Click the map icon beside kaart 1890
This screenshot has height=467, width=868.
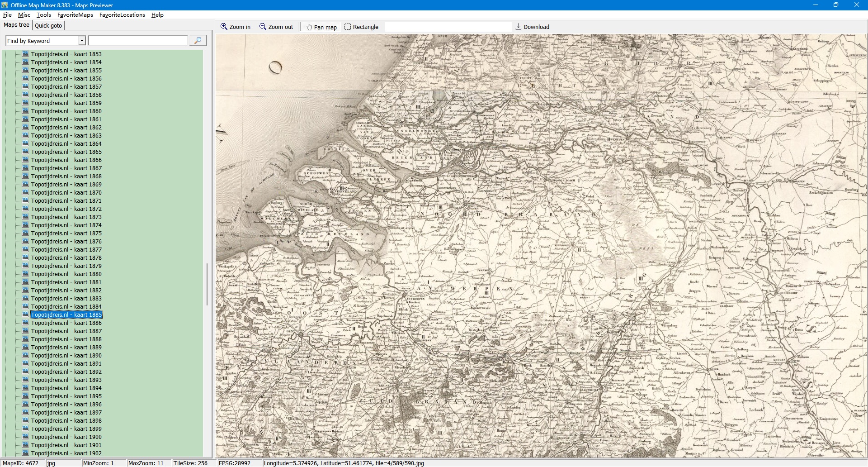(25, 355)
